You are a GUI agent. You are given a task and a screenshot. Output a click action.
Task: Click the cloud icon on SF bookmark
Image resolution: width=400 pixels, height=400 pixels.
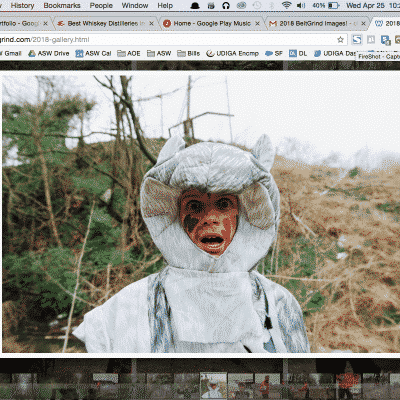coord(269,53)
